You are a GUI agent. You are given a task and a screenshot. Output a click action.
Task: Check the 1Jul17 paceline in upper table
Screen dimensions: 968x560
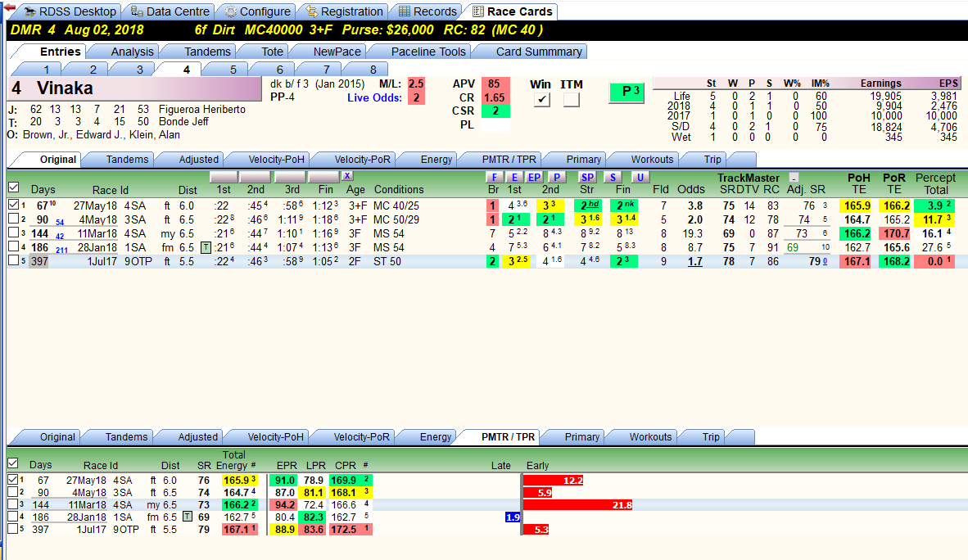[14, 260]
